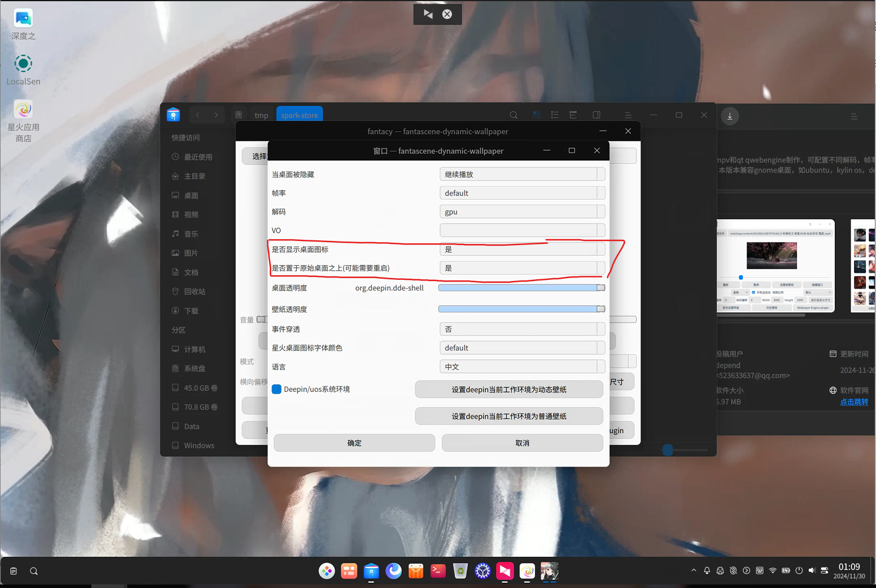This screenshot has height=588, width=876.
Task: Open the Wi-Fi icon in the system tray
Action: pyautogui.click(x=773, y=570)
